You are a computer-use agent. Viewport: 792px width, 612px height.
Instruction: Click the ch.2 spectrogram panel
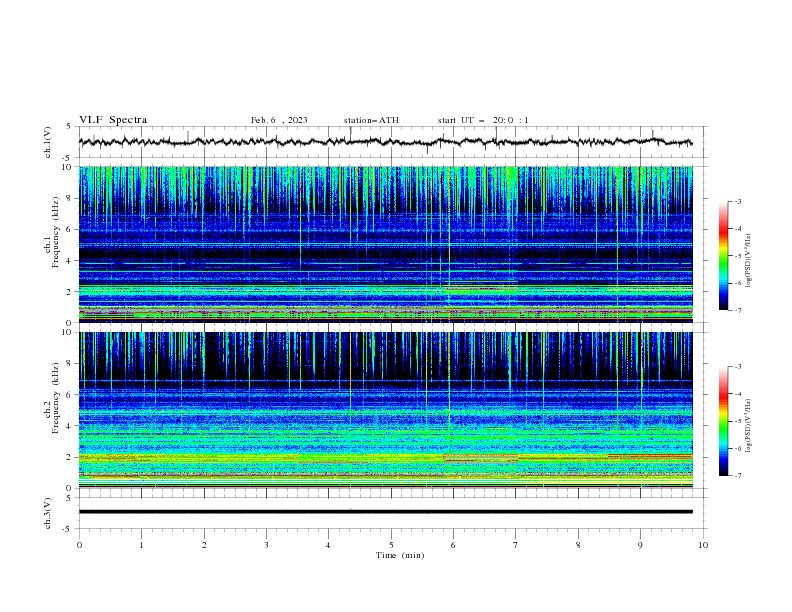(385, 410)
